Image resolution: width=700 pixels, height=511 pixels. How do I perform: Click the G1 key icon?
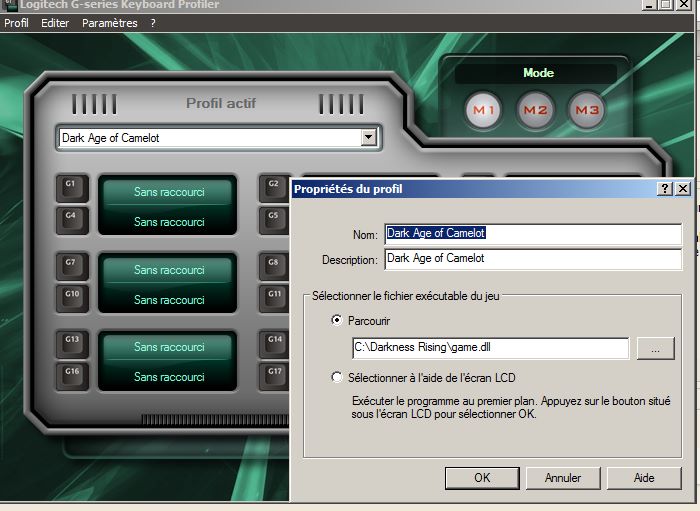pyautogui.click(x=72, y=188)
